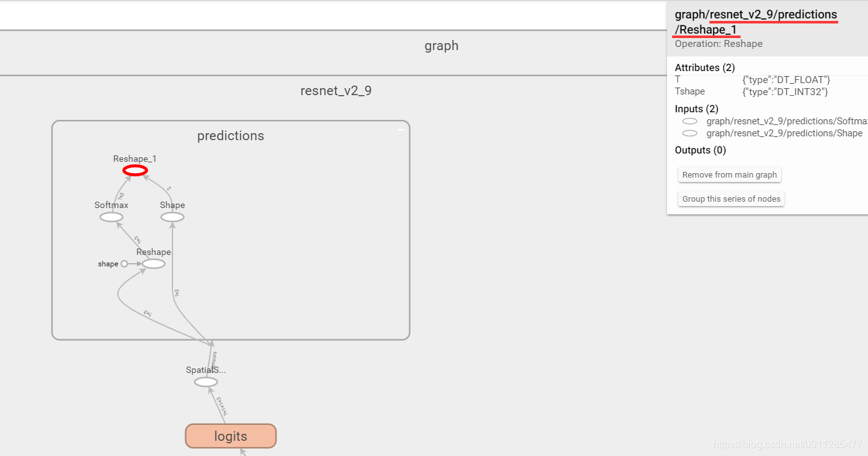This screenshot has height=456, width=868.
Task: Click the resnet_v2_9 subgraph label
Action: [x=335, y=90]
